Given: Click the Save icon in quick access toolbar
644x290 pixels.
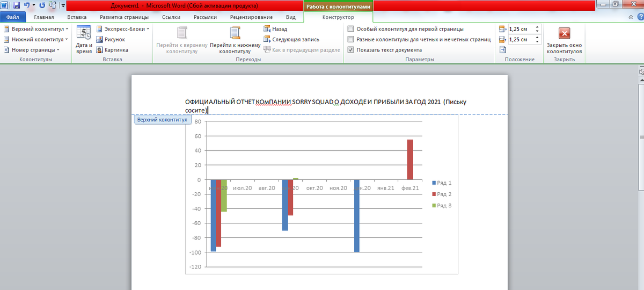Looking at the screenshot, I should tap(16, 5).
